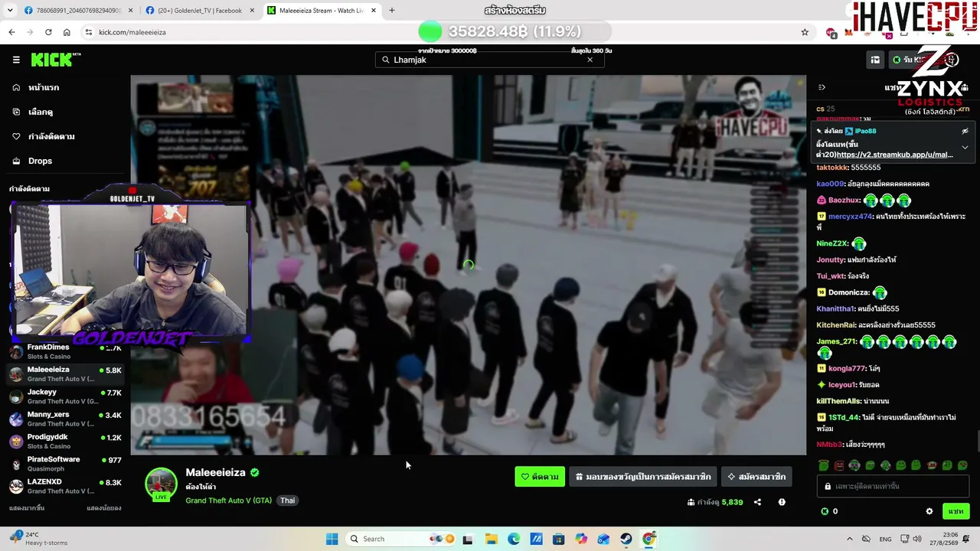980x551 pixels.
Task: Switch to the GoldenJet_TV Facebook tab
Action: [201, 11]
